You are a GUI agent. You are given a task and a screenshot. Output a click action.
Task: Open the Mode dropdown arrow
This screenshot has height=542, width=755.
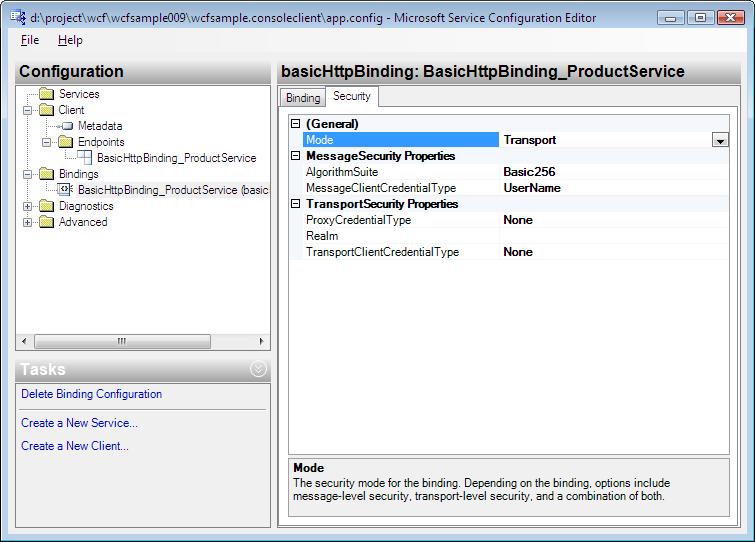point(720,141)
